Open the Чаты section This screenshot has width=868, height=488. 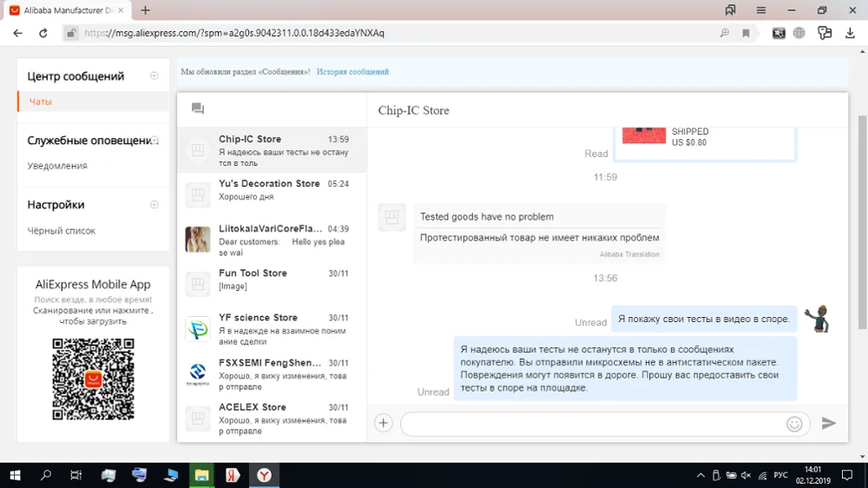[x=41, y=102]
